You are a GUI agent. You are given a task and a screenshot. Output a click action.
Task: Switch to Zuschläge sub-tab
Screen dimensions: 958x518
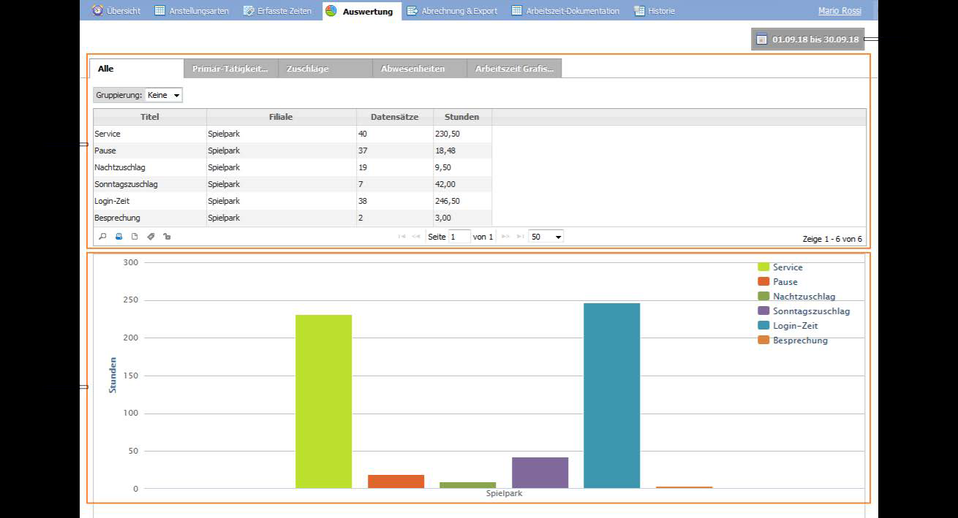pos(325,68)
